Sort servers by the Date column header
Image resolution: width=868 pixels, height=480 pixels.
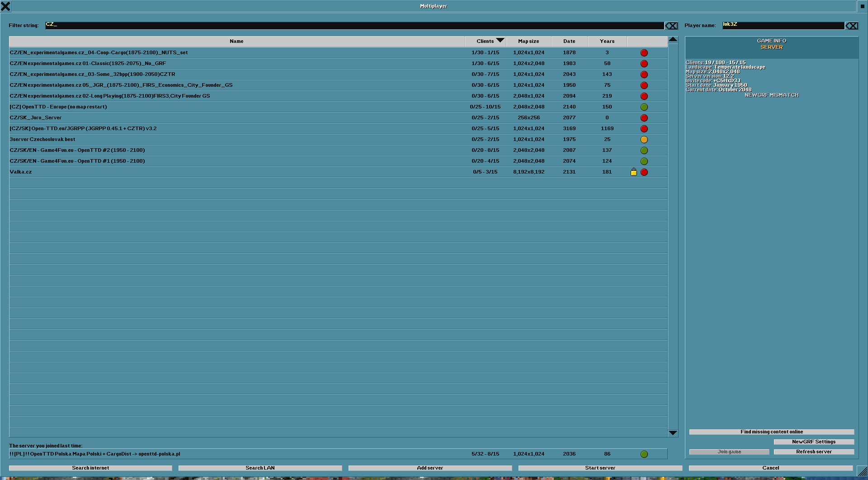tap(569, 41)
